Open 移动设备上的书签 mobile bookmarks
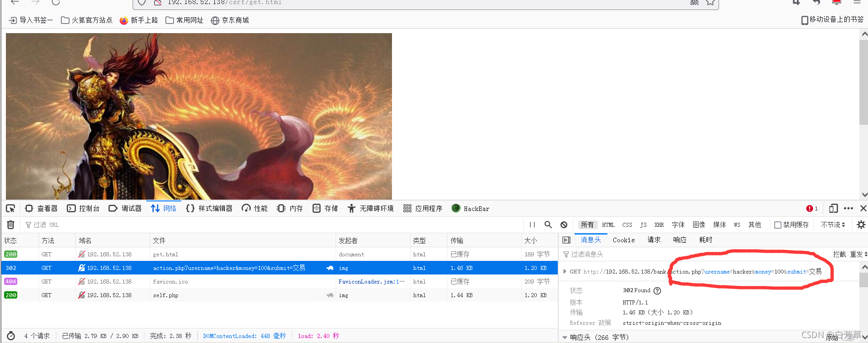This screenshot has height=343, width=868. click(832, 20)
